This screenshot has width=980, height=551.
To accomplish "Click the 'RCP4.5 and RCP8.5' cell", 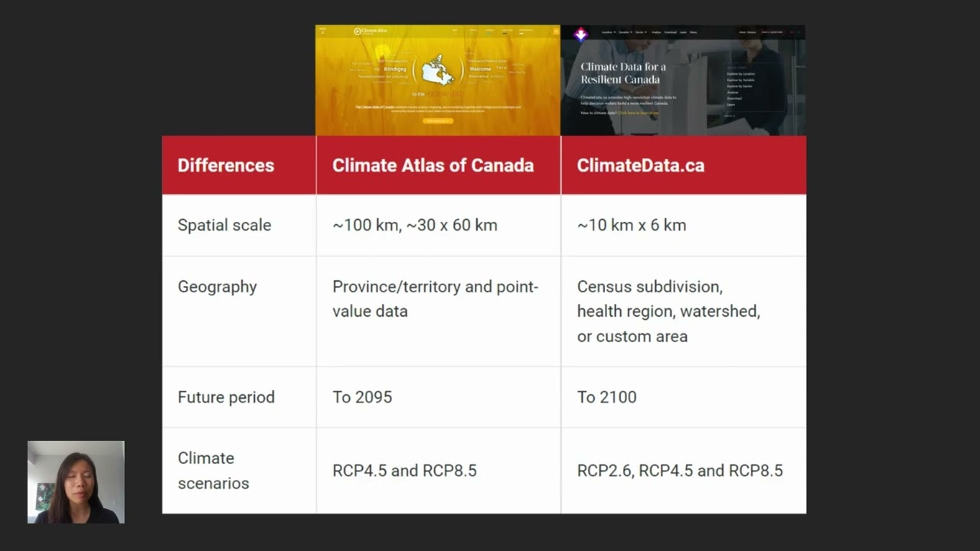I will (x=439, y=471).
